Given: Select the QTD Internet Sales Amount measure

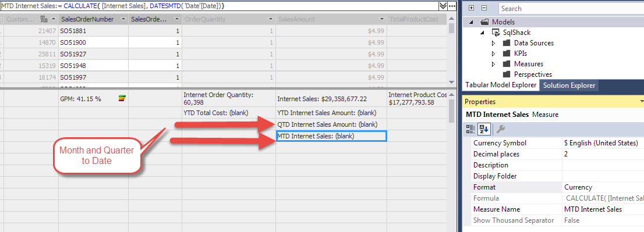Looking at the screenshot, I should pyautogui.click(x=331, y=124).
